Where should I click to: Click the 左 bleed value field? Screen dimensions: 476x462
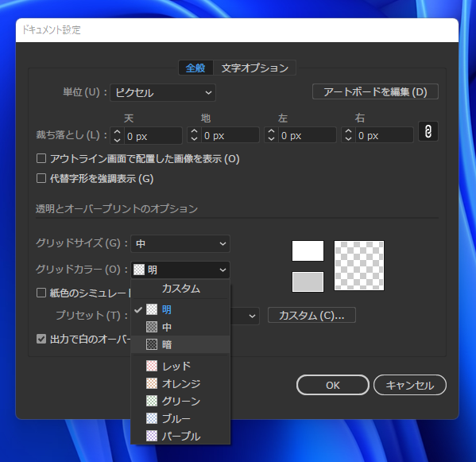tap(308, 135)
